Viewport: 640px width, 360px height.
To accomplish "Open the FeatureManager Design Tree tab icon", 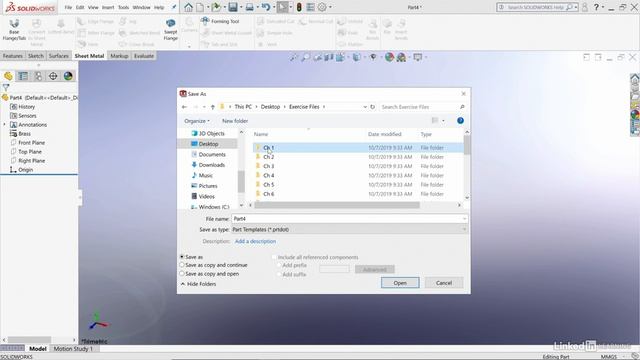I will point(8,76).
